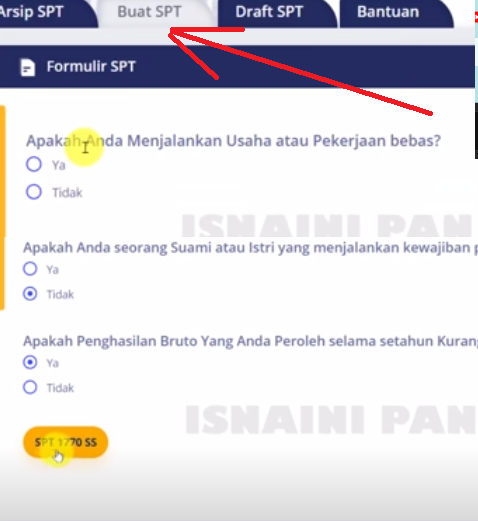Image resolution: width=478 pixels, height=521 pixels.
Task: Click the orange vertical bar beside the questions
Action: click(2, 207)
